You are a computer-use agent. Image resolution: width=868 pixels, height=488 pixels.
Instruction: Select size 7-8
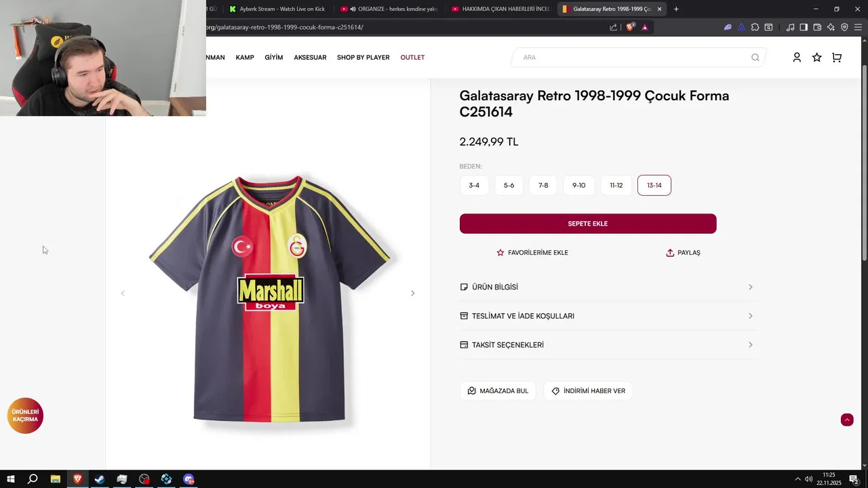tap(543, 185)
